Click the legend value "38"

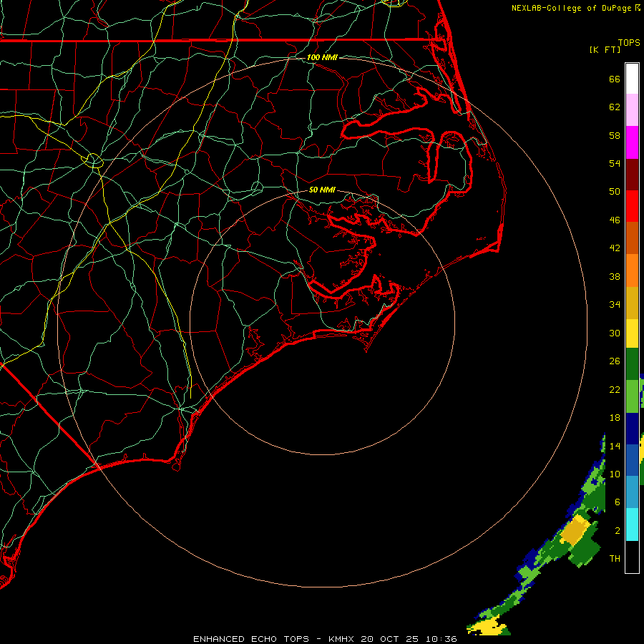[615, 276]
